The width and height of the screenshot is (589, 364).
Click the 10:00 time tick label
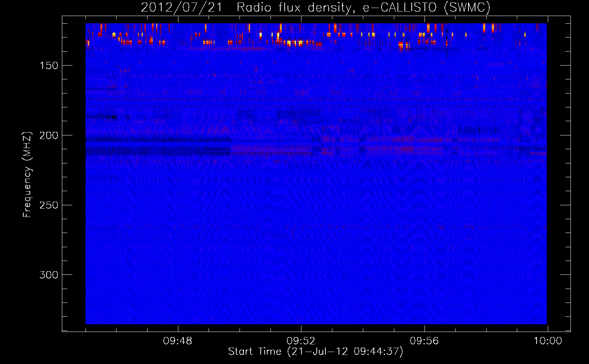click(x=548, y=341)
